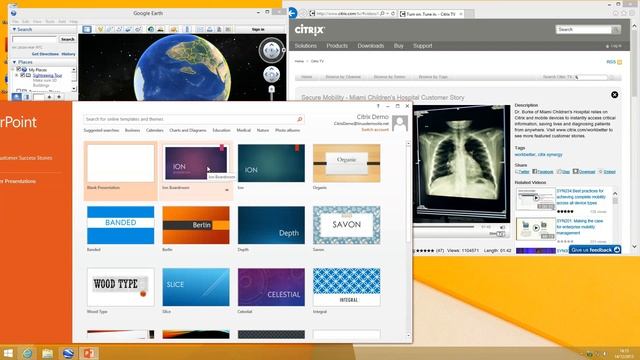Click Sign in in Google Earth
The image size is (640, 360).
click(x=258, y=29)
